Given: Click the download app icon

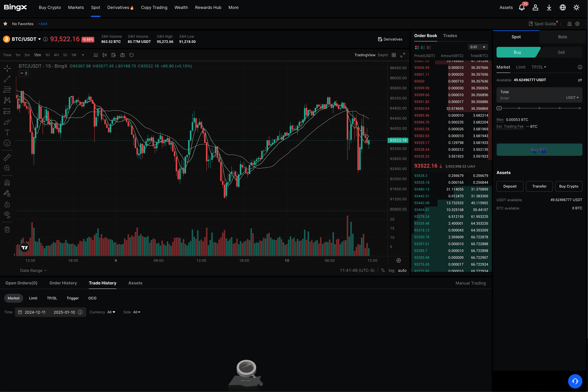Looking at the screenshot, I should pos(549,7).
